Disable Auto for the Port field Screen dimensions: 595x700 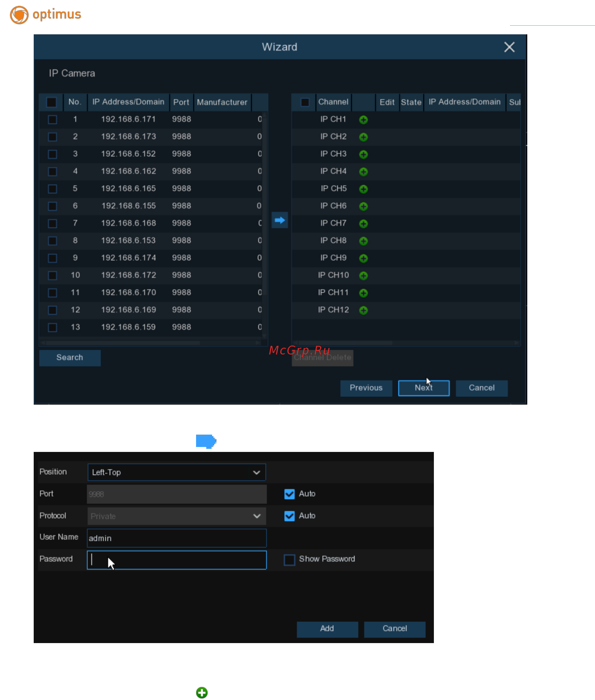pyautogui.click(x=289, y=494)
